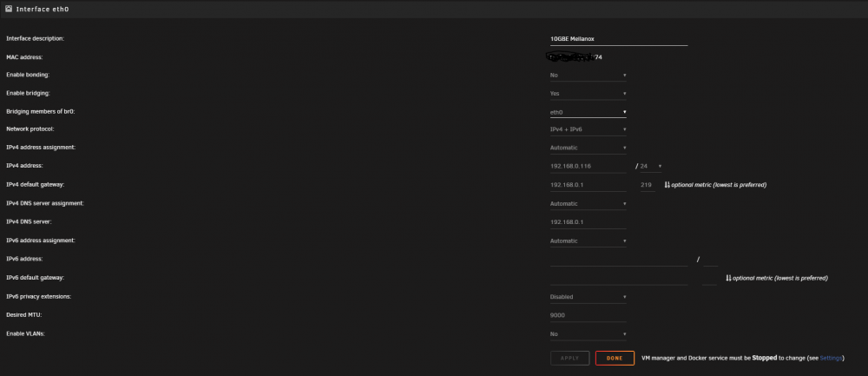
Task: Click the IPv4 default gateway field
Action: [x=588, y=185]
